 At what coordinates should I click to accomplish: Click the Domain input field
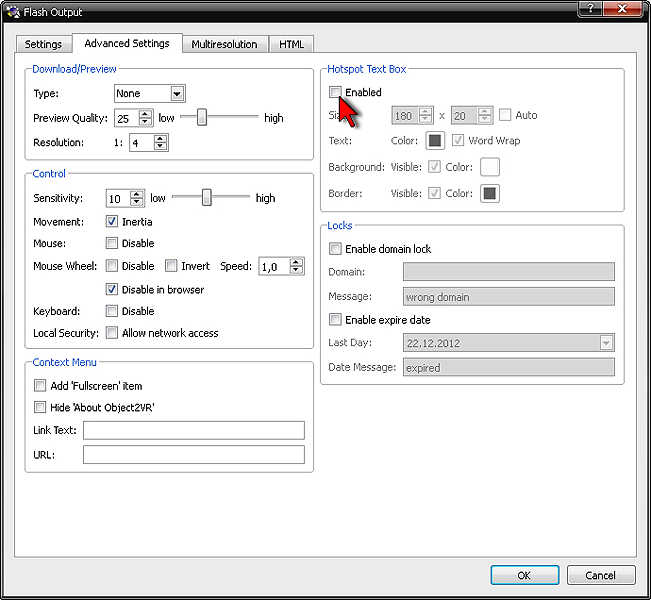[509, 272]
